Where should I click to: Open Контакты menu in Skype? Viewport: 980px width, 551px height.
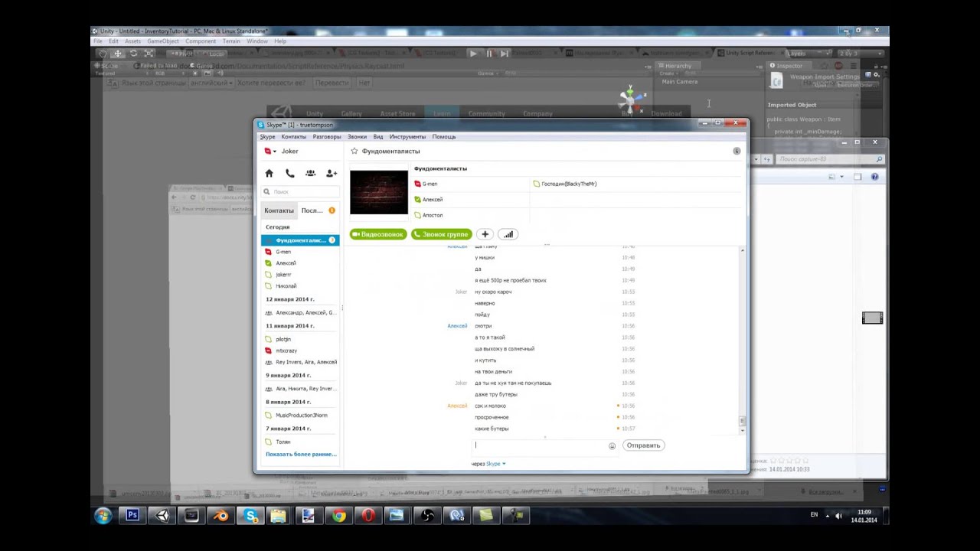coord(294,137)
